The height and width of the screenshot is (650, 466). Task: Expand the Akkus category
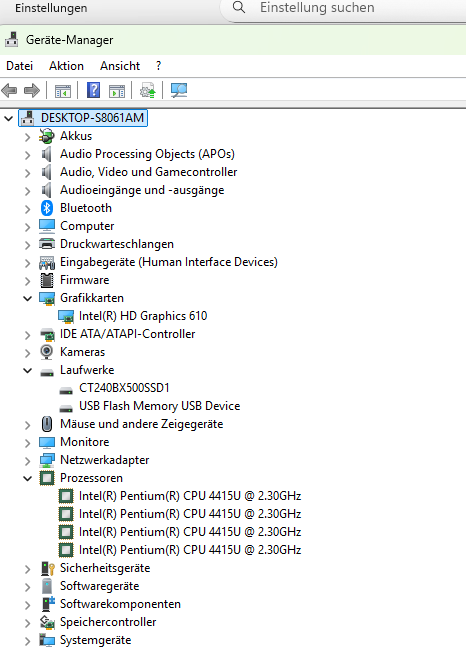pyautogui.click(x=27, y=136)
